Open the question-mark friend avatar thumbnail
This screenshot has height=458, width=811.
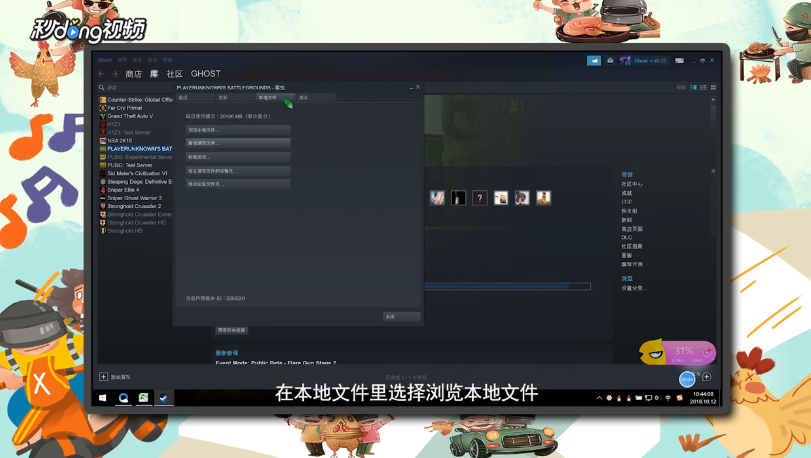tap(479, 197)
